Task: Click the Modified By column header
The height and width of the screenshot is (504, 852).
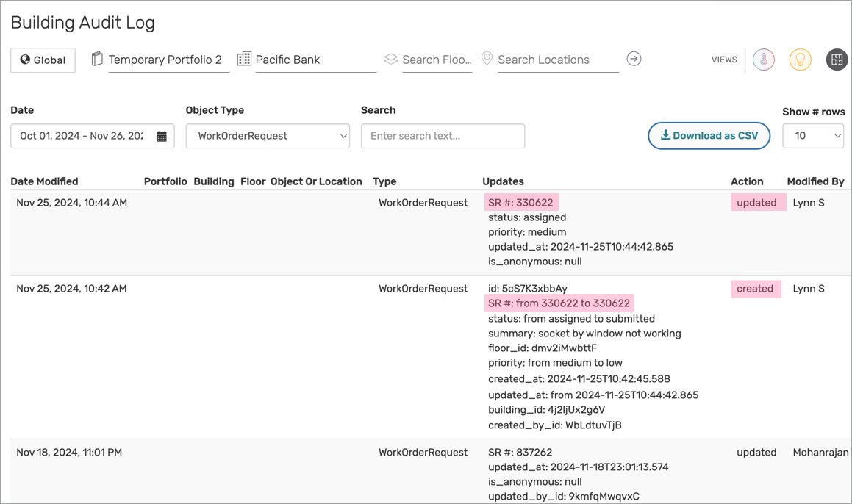Action: click(x=815, y=181)
